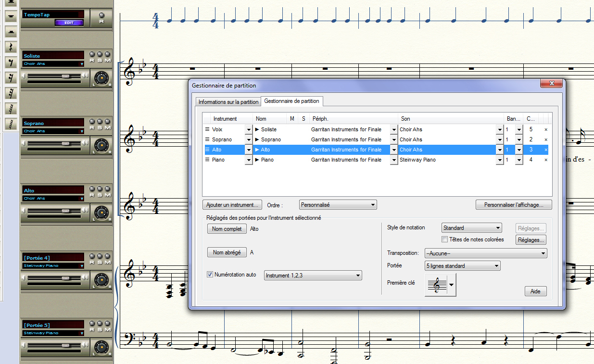
Task: Select the sixteenth rest tool in palette
Action: [x=11, y=78]
